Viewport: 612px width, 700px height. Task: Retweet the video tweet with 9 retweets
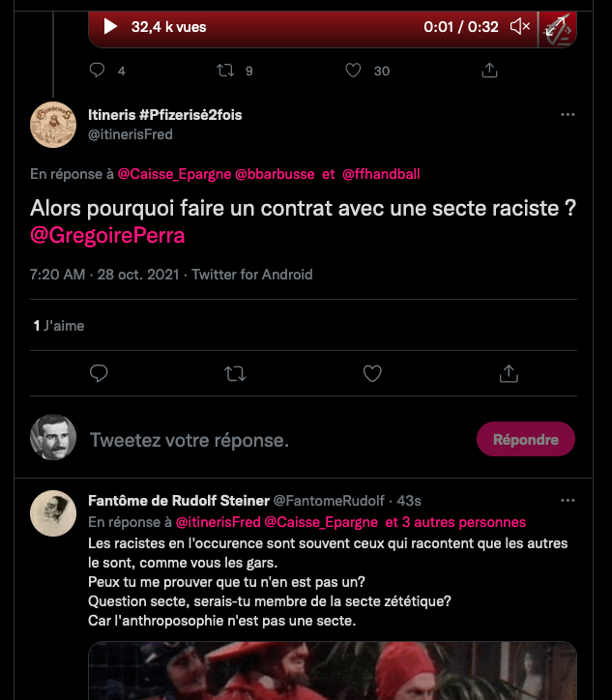[225, 71]
